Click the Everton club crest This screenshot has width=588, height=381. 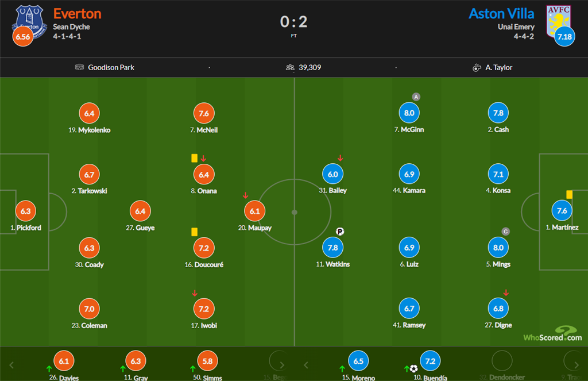click(x=30, y=21)
